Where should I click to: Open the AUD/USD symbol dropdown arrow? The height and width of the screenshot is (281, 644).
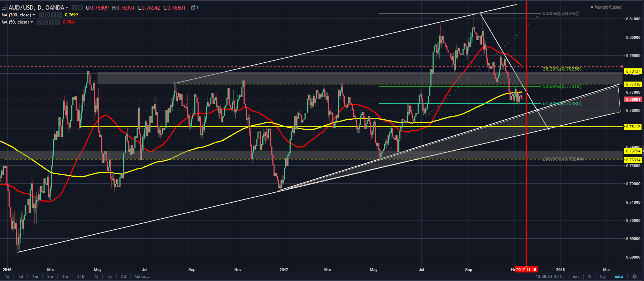click(67, 7)
